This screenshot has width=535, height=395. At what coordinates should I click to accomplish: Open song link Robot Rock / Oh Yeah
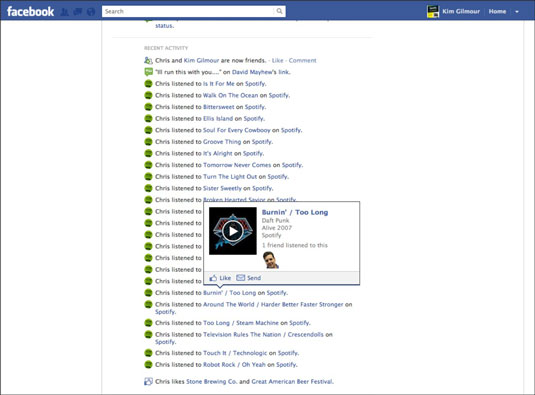(x=234, y=364)
